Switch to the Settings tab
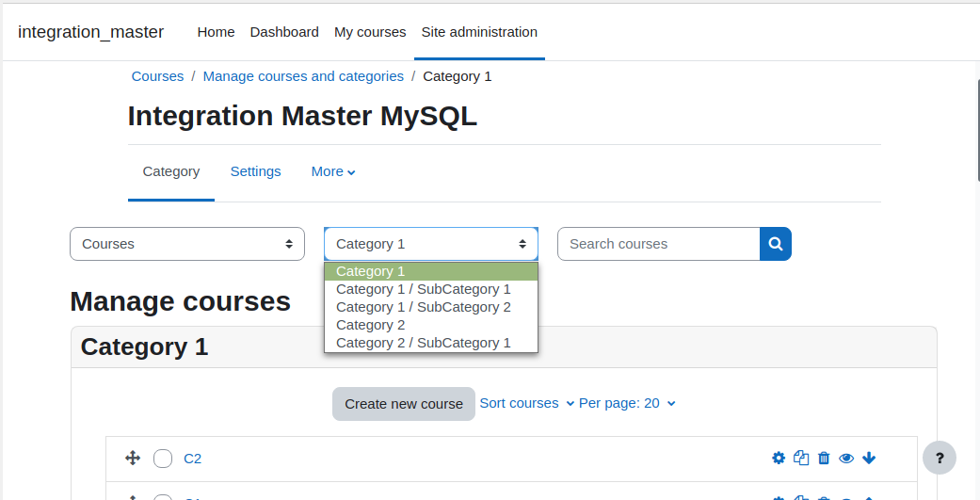 click(x=256, y=171)
